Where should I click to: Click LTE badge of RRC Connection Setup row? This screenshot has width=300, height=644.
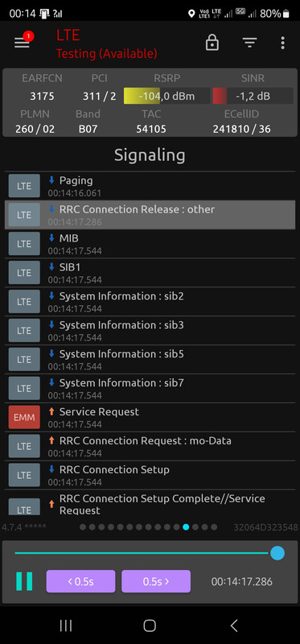(x=24, y=475)
